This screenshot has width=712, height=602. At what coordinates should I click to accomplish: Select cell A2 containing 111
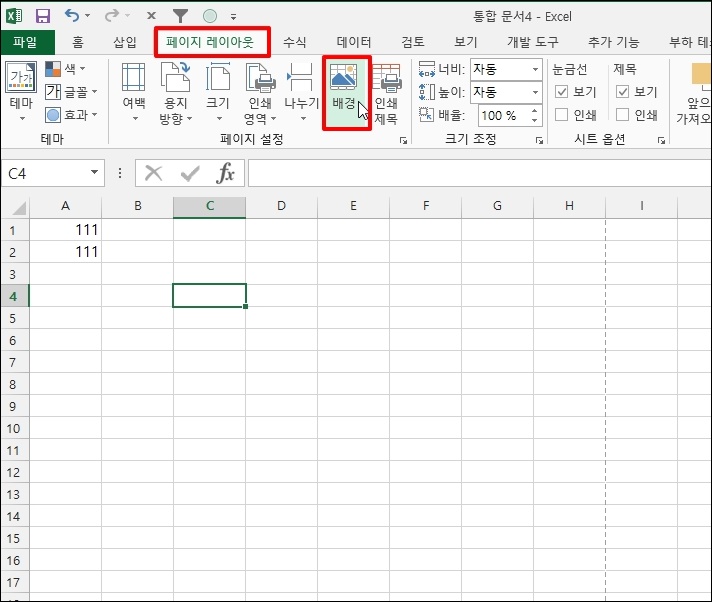[x=65, y=252]
